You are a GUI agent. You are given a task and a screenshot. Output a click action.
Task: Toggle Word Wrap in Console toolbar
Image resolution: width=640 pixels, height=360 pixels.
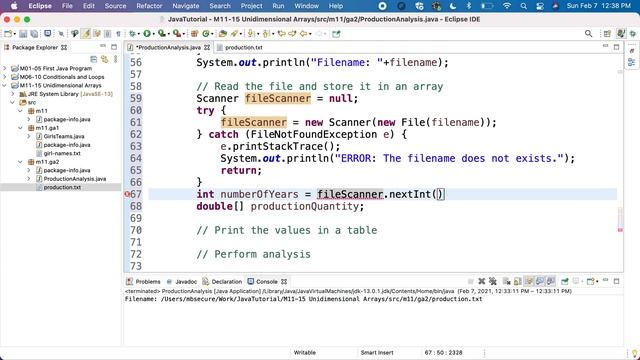coord(529,281)
